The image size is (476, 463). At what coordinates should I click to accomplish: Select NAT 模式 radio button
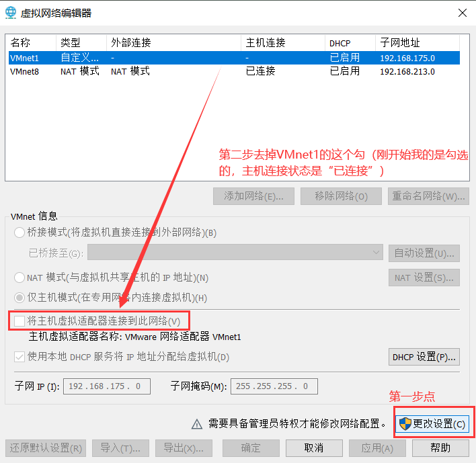pyautogui.click(x=19, y=278)
